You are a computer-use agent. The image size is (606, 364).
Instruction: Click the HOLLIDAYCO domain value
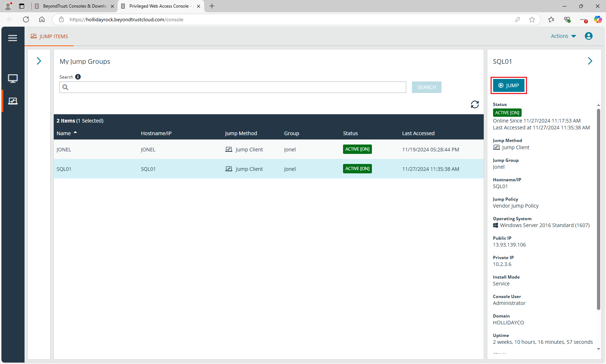click(508, 323)
